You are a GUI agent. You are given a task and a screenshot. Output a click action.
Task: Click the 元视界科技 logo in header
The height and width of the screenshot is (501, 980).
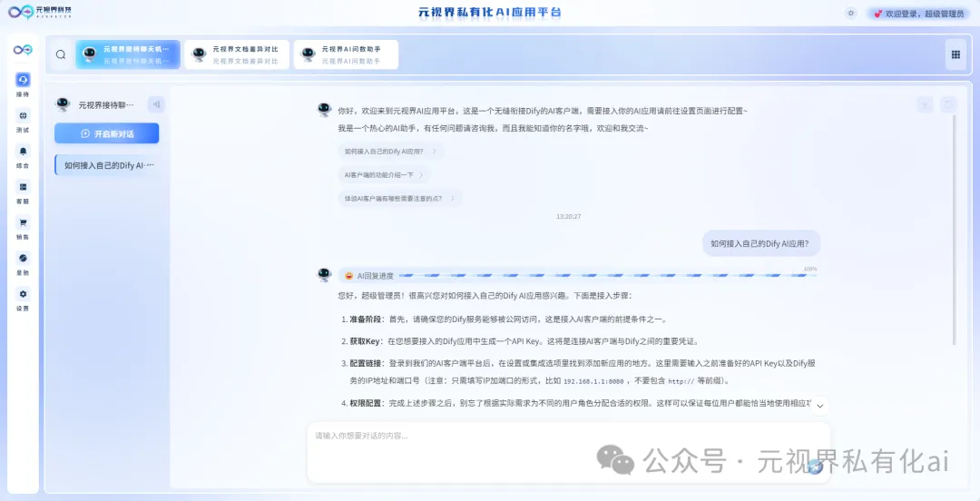39,12
